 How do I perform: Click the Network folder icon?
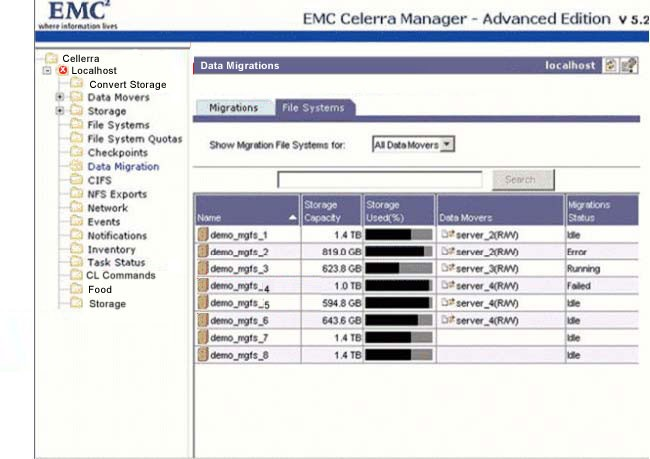(76, 207)
